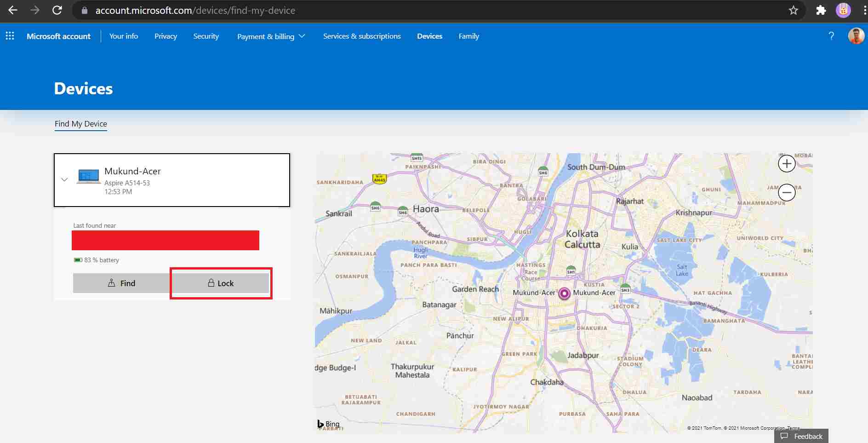868x443 pixels.
Task: Zoom in the map with plus button
Action: click(787, 163)
